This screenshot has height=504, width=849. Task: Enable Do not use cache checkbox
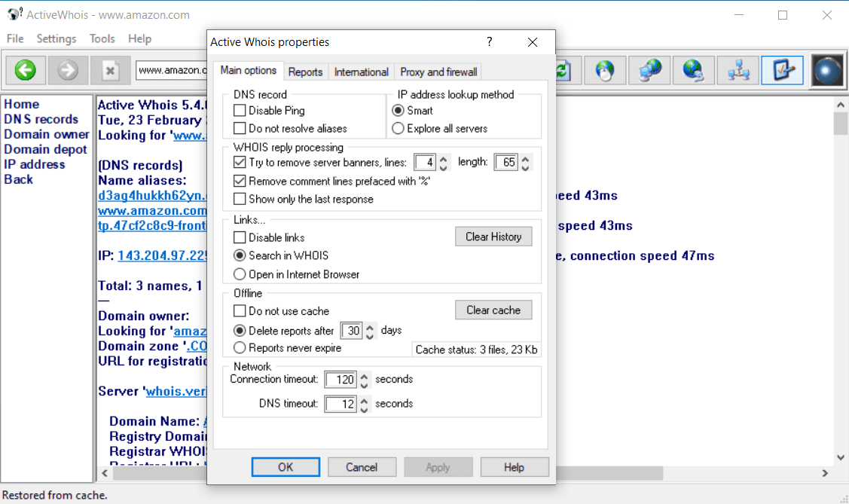coord(240,310)
